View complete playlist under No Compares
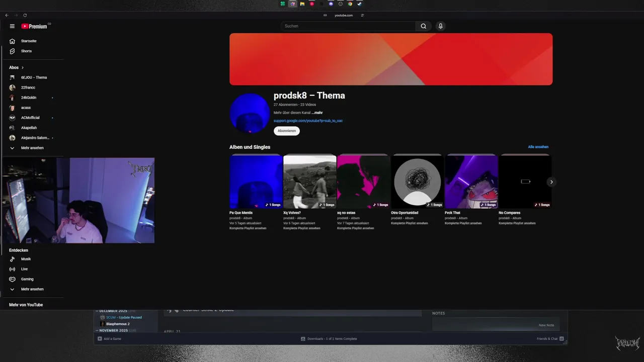The width and height of the screenshot is (644, 362). pos(517,223)
